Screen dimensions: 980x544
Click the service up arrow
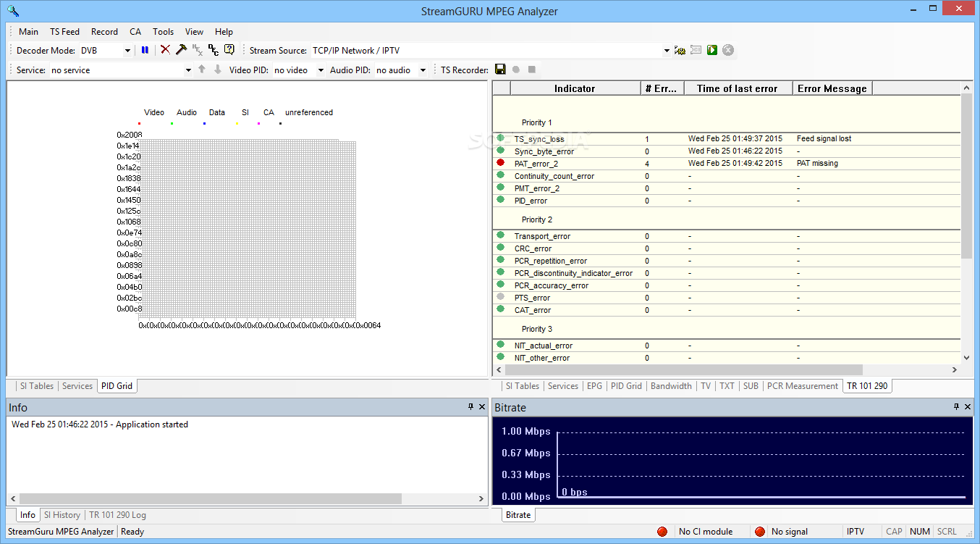(202, 70)
